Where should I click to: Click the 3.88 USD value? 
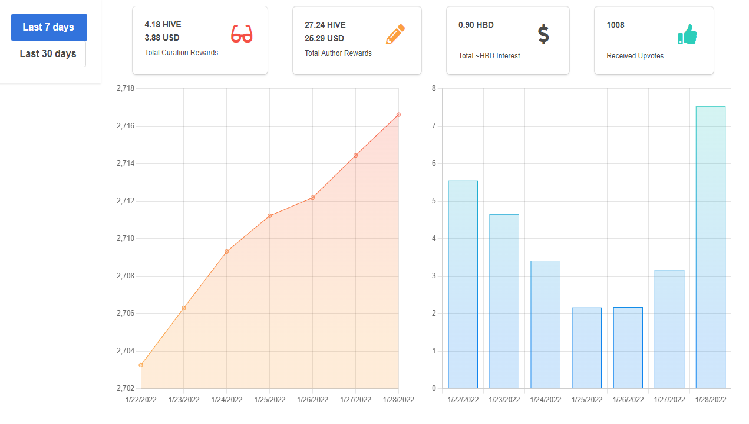(x=162, y=37)
